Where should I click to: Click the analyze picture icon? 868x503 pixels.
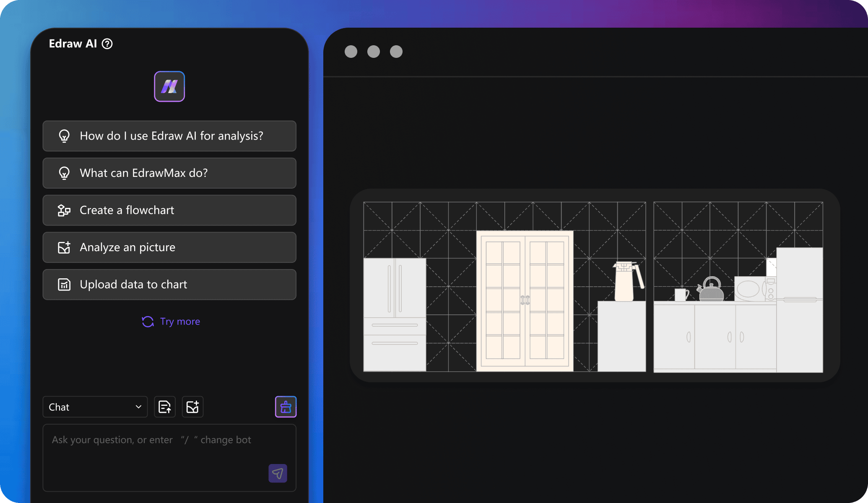pyautogui.click(x=65, y=247)
